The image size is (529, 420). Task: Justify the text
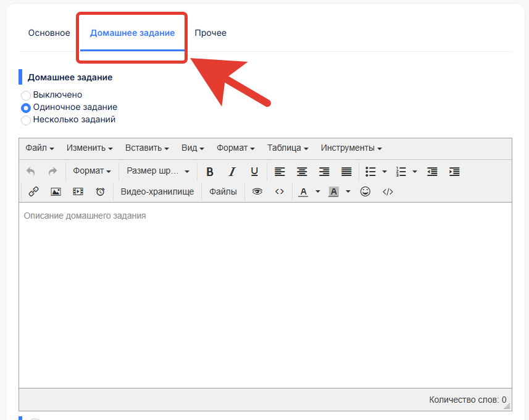click(x=346, y=172)
